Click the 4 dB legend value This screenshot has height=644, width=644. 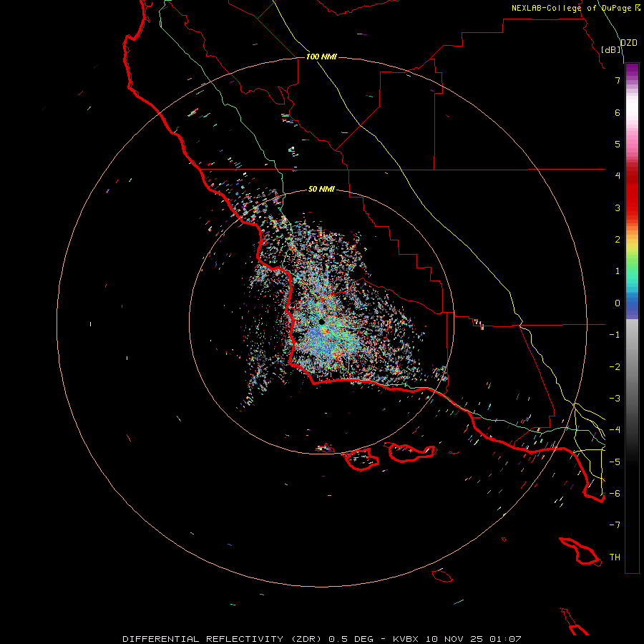[x=618, y=176]
